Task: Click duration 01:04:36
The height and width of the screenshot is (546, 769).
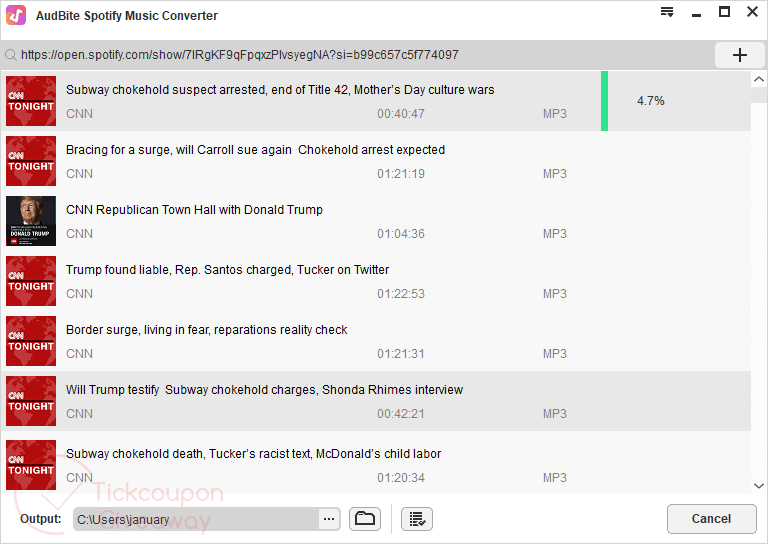Action: (401, 234)
